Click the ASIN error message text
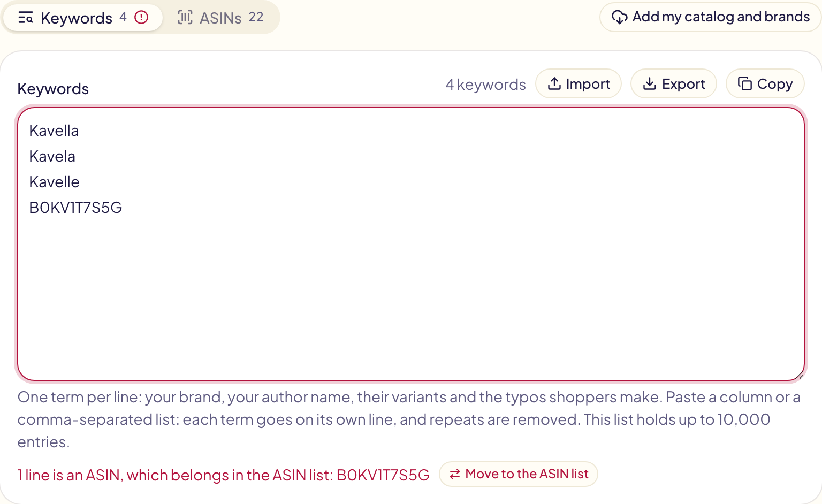 pyautogui.click(x=224, y=475)
